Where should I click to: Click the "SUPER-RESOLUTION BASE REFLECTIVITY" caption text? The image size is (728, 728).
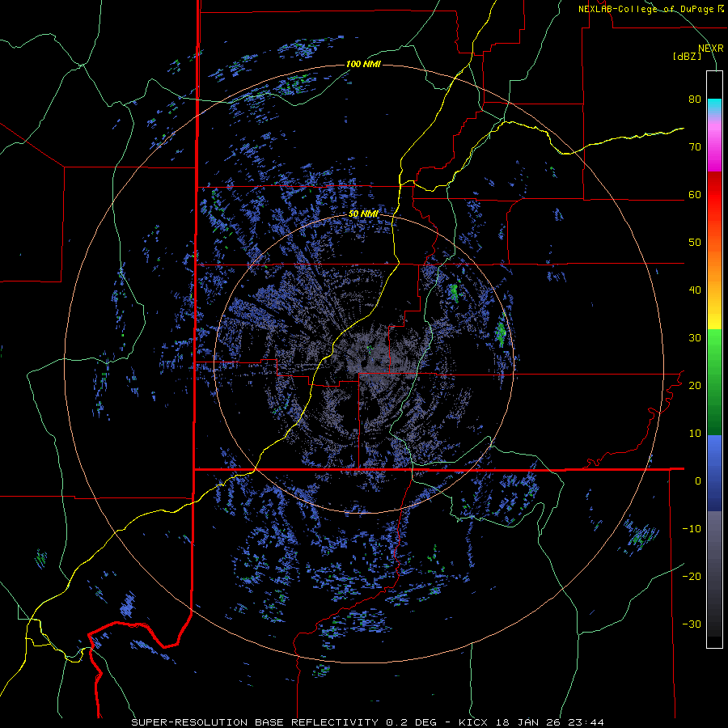(255, 722)
